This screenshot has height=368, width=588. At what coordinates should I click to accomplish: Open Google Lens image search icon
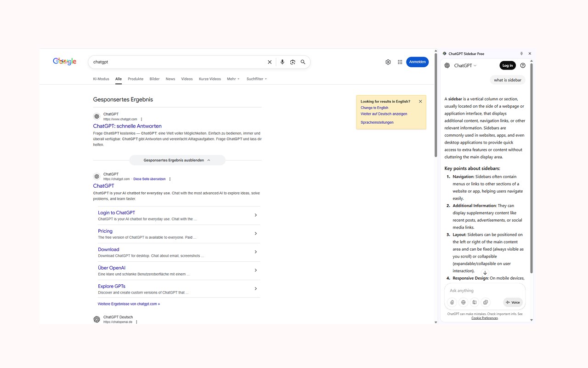(x=293, y=62)
